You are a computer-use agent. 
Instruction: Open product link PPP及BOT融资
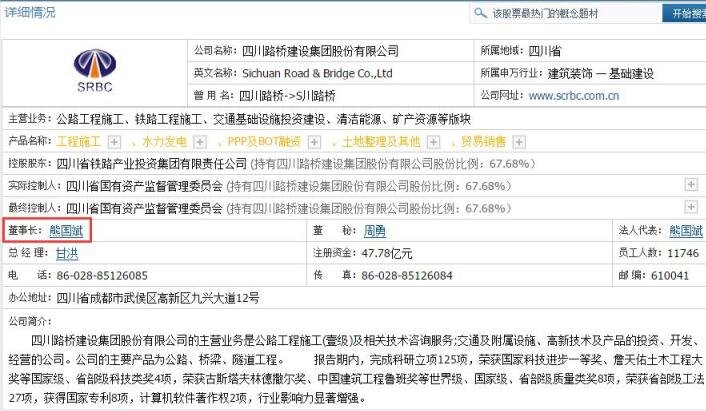click(x=264, y=142)
